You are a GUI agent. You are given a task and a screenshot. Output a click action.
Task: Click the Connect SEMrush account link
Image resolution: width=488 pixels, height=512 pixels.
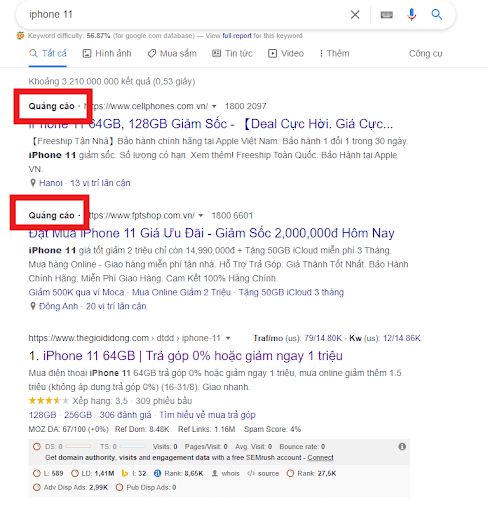point(320,458)
